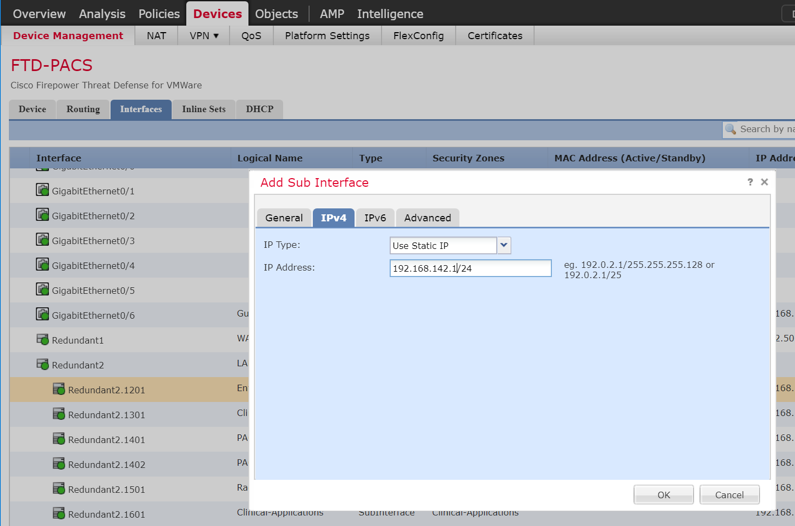Screen dimensions: 795x526
Task: Open the DHCP tab
Action: [260, 109]
